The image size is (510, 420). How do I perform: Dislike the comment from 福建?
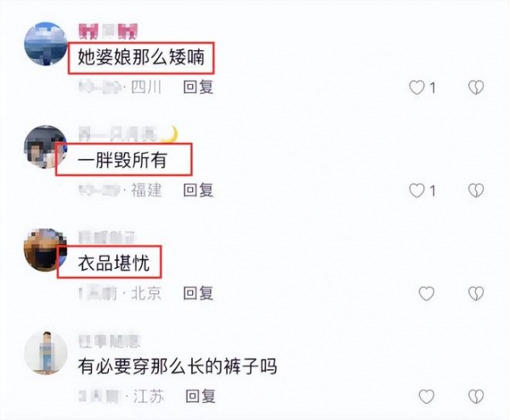476,190
